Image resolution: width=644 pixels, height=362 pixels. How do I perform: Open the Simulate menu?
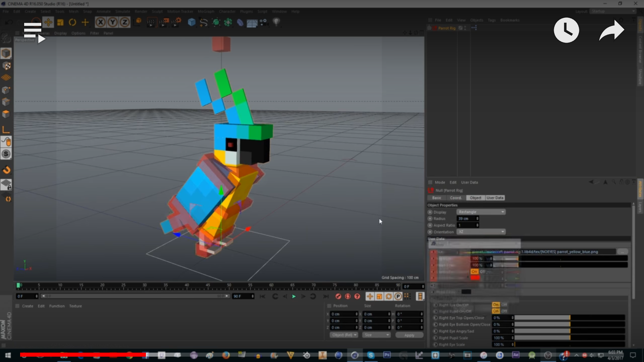pos(122,11)
